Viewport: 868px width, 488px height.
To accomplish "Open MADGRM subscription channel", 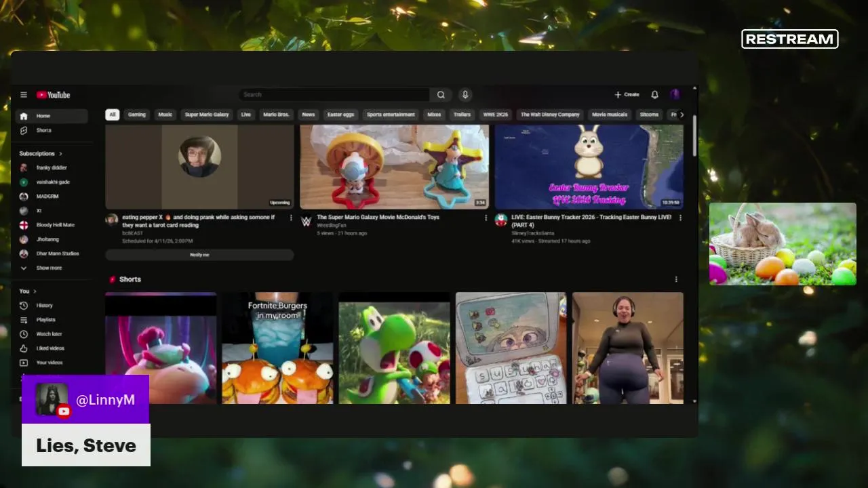I will tap(52, 197).
